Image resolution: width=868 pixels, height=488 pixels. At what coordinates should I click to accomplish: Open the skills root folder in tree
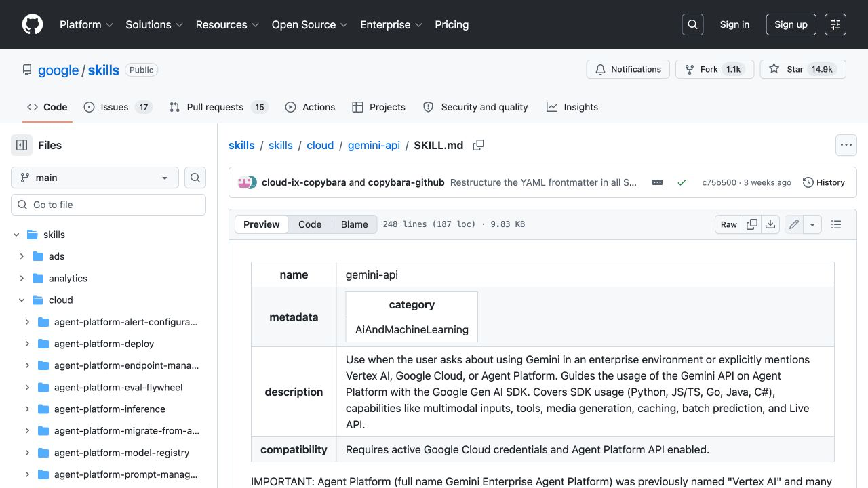pyautogui.click(x=54, y=235)
